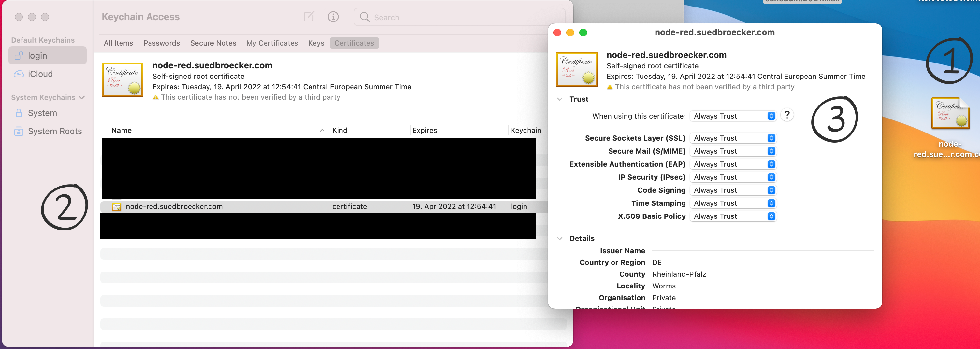Screen dimensions: 980x349
Task: Switch to the Keys tab
Action: click(x=316, y=43)
